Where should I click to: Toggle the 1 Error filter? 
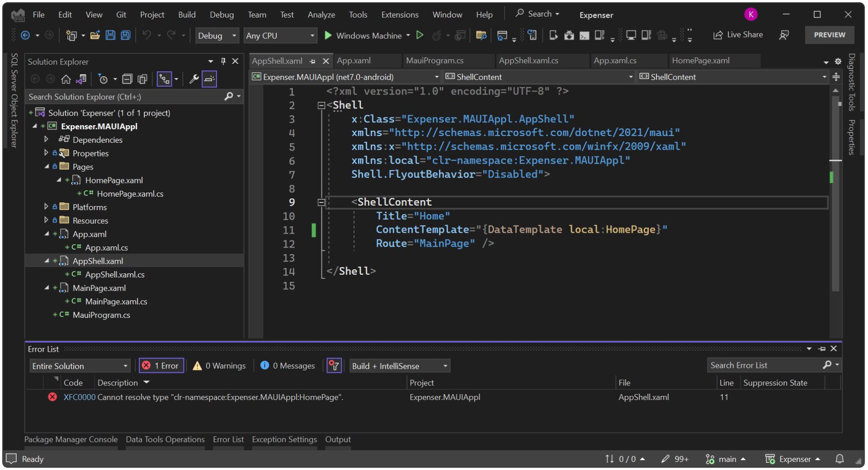pyautogui.click(x=161, y=366)
